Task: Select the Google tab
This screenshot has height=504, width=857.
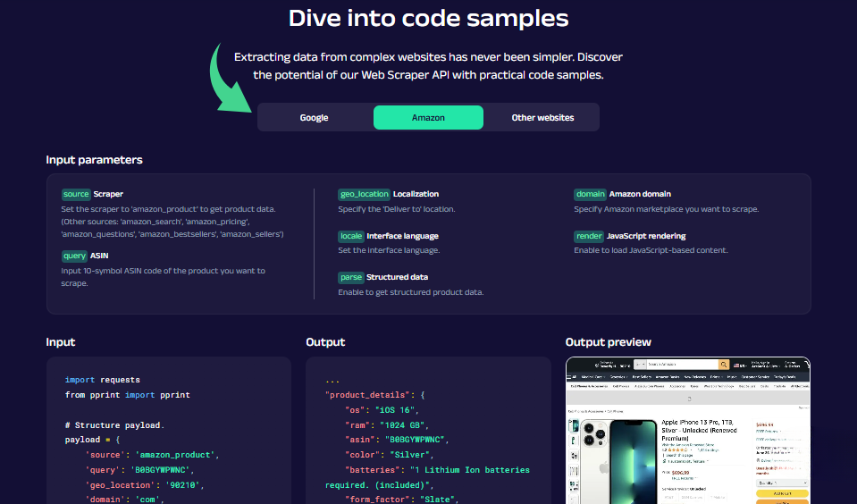Action: coord(314,118)
